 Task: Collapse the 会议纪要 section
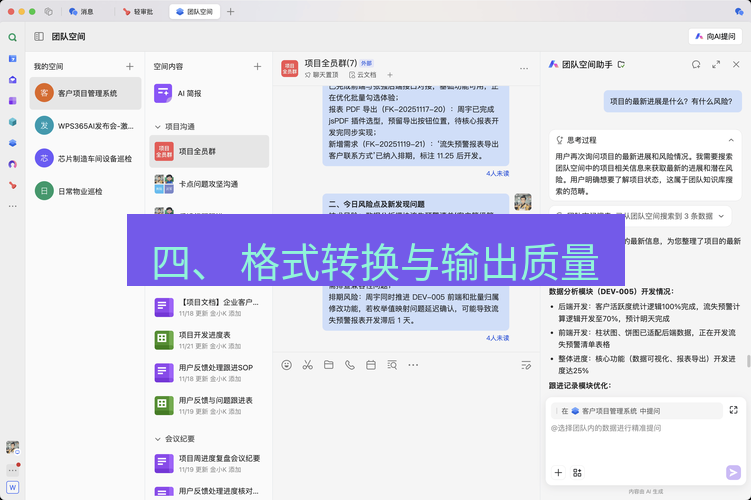coord(157,439)
